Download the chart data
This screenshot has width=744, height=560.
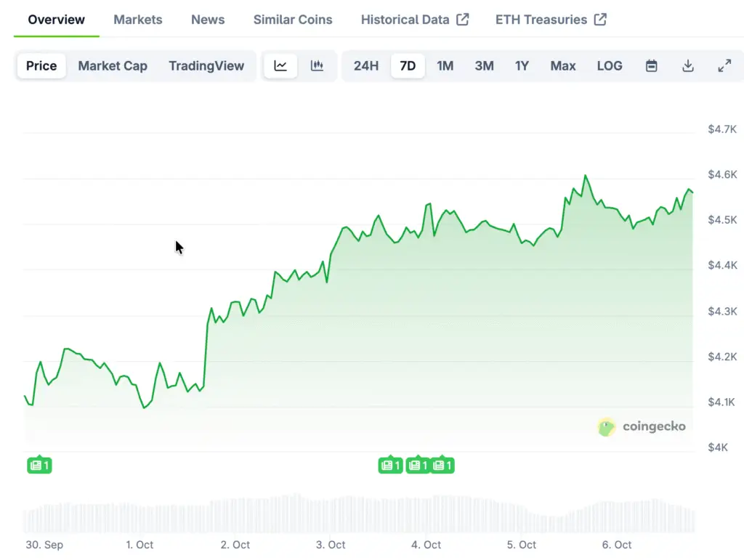[688, 66]
